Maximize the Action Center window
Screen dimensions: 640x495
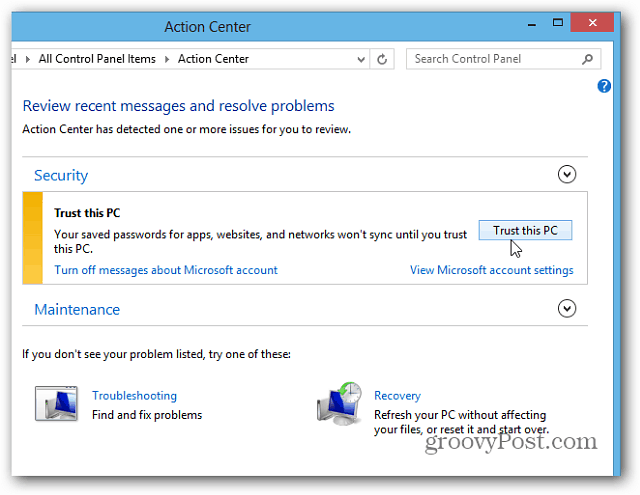tap(558, 22)
